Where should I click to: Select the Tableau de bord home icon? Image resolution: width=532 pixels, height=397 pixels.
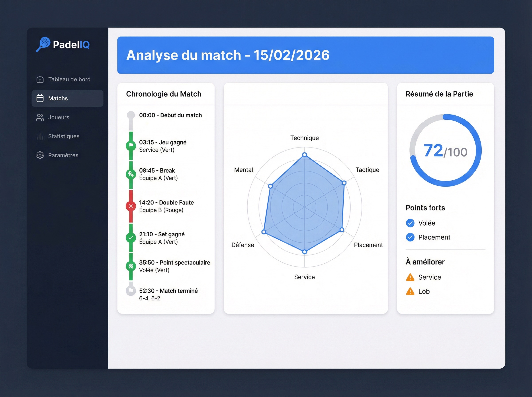click(x=40, y=79)
